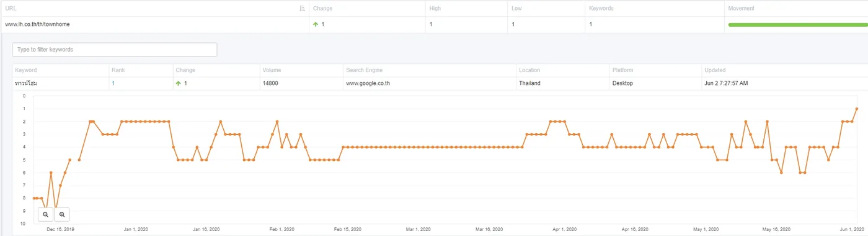
Task: Sort URLs by Keywords column header
Action: tap(601, 9)
